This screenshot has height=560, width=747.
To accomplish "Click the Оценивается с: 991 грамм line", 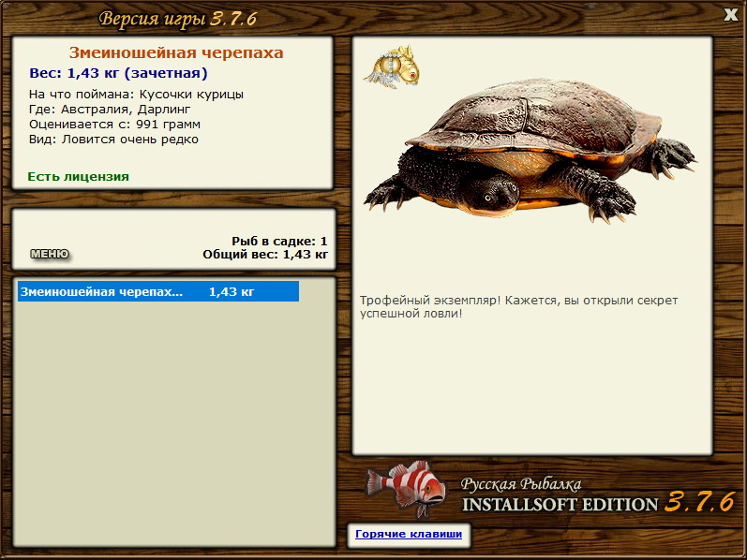I will point(114,125).
